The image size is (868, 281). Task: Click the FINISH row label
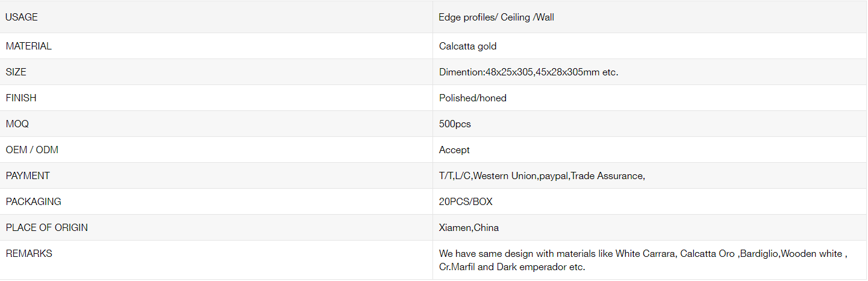point(21,98)
